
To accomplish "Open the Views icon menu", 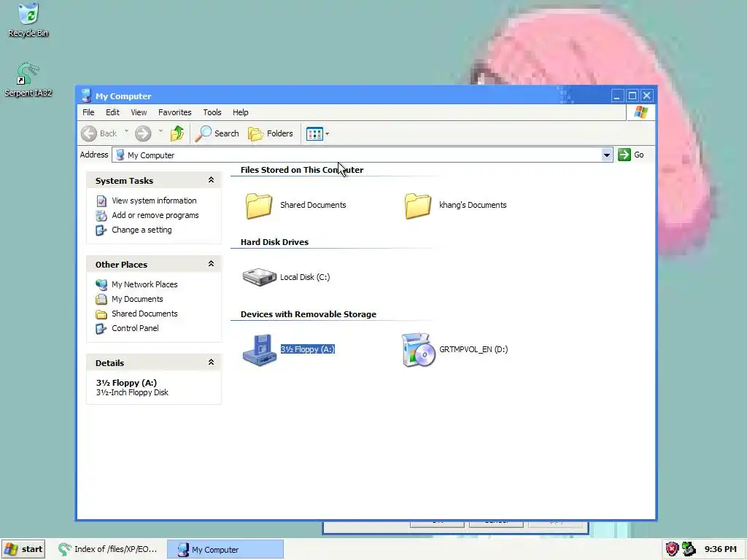I will point(317,134).
